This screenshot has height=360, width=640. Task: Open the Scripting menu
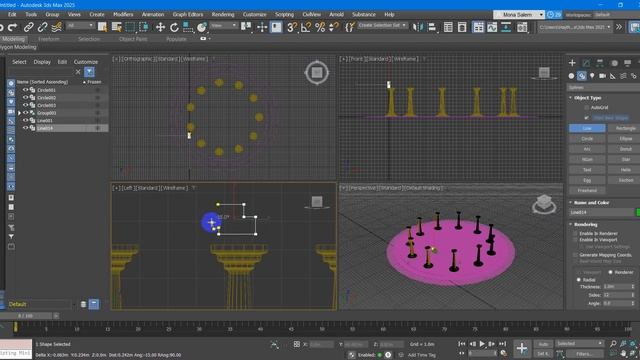pos(284,14)
